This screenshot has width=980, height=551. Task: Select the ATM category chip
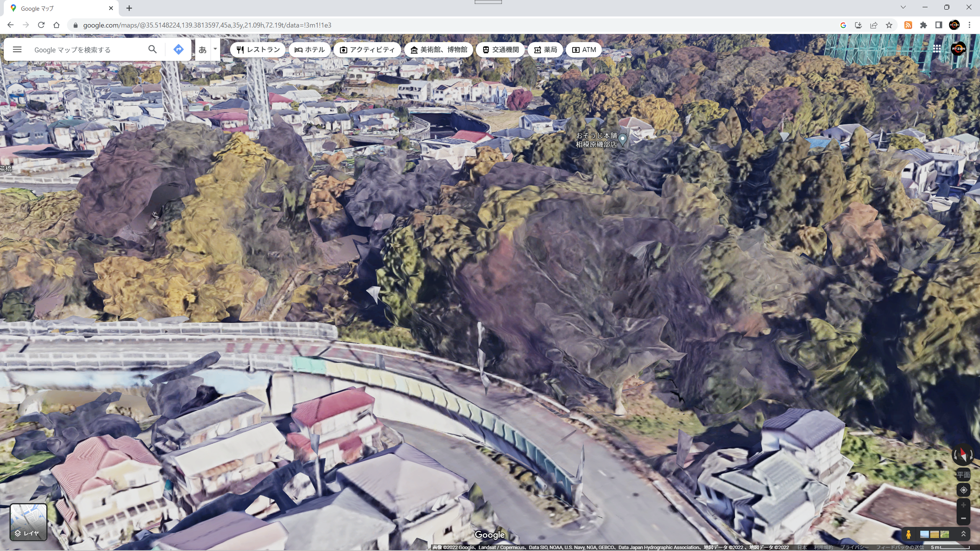coord(584,50)
